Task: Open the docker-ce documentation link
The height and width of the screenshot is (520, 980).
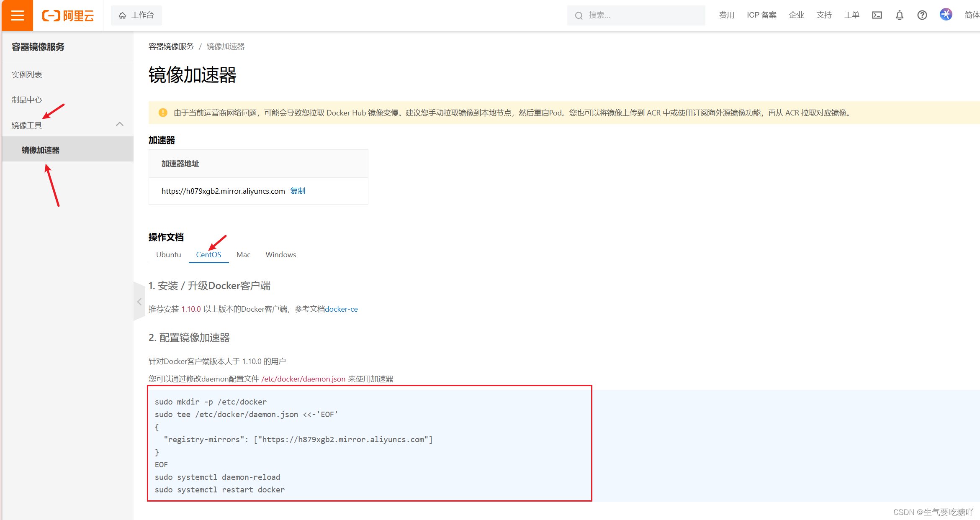Action: point(341,309)
